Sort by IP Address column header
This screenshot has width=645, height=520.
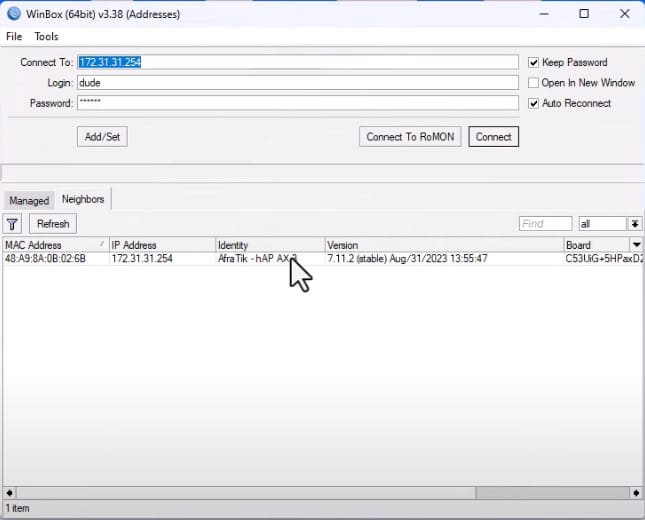point(162,245)
